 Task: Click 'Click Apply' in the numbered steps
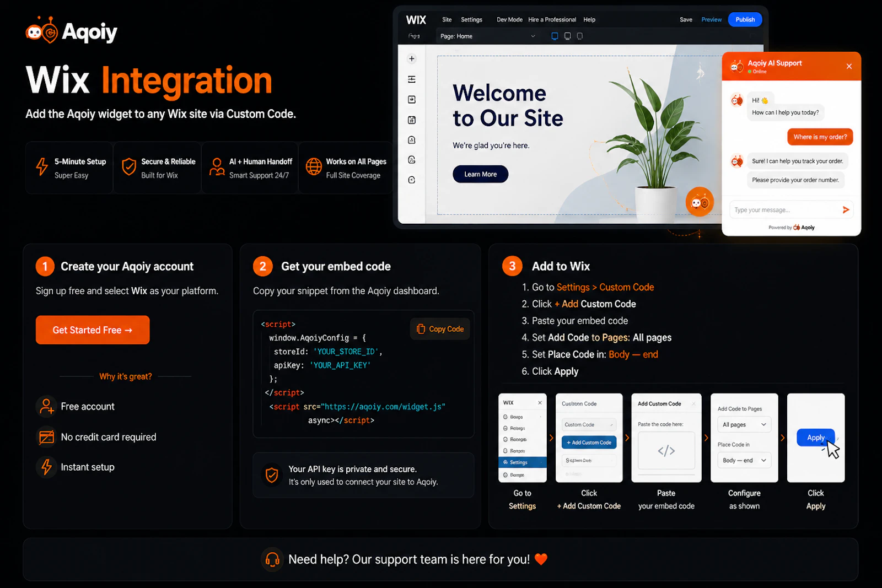point(555,371)
